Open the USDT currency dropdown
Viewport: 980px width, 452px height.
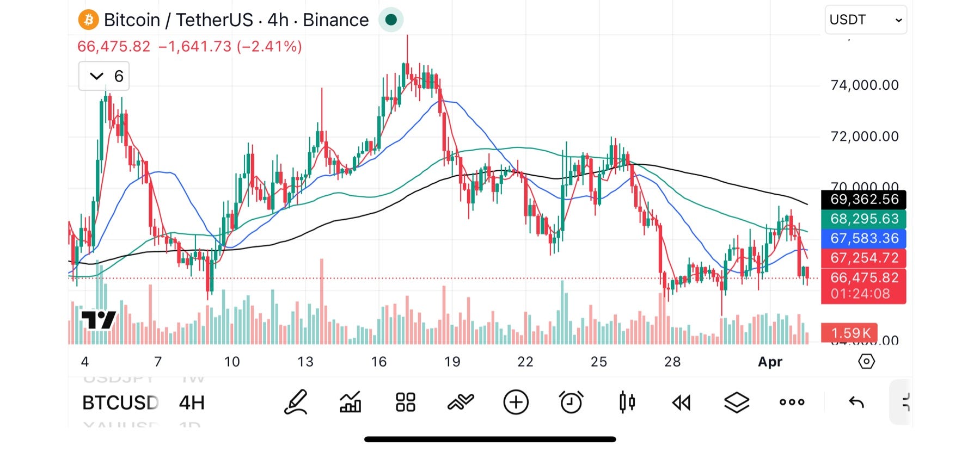click(865, 20)
